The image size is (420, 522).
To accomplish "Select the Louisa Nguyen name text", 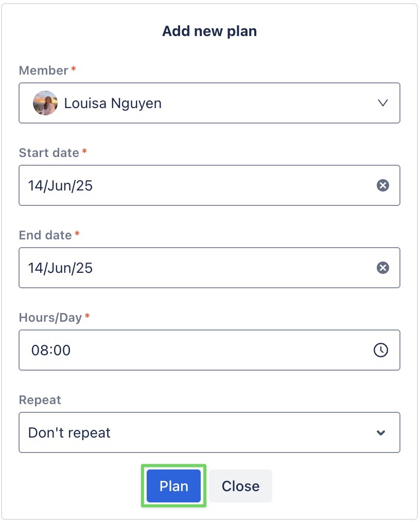I will (x=113, y=103).
